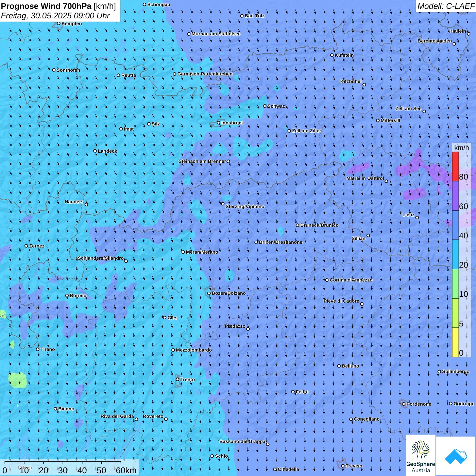Screen dimensions: 476x476
Task: Click the Pordenone city marker
Action: [404, 404]
